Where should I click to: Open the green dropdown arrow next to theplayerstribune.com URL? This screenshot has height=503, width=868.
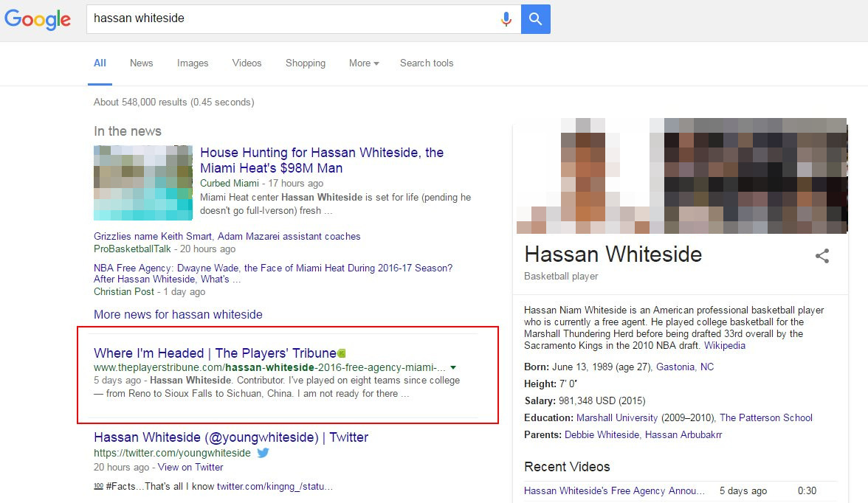452,367
